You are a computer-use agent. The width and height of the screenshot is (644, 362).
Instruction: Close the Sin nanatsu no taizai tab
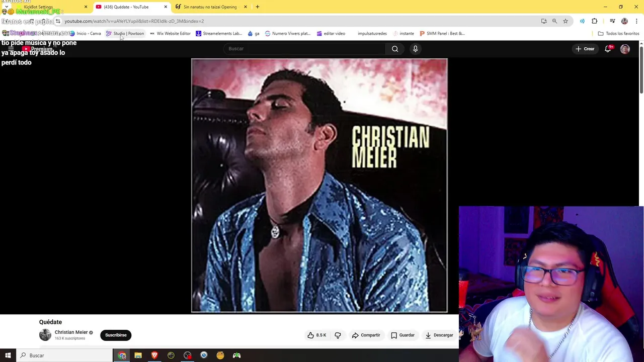click(x=246, y=7)
